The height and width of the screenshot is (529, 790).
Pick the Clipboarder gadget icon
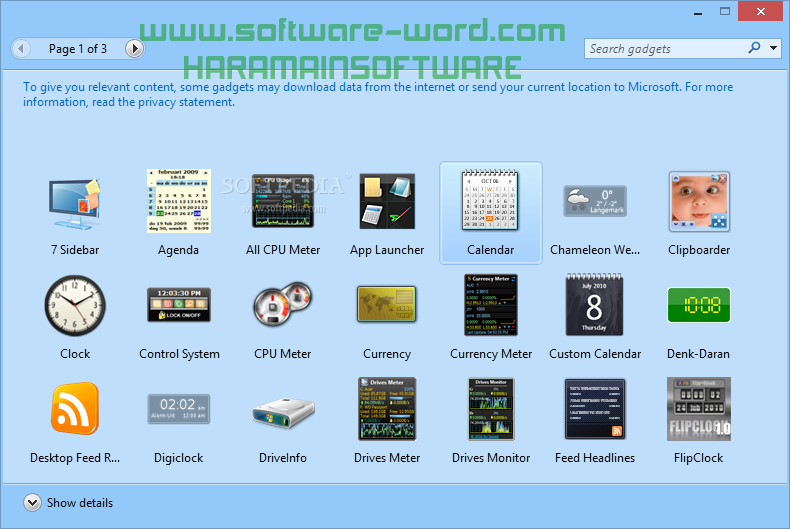click(x=699, y=202)
